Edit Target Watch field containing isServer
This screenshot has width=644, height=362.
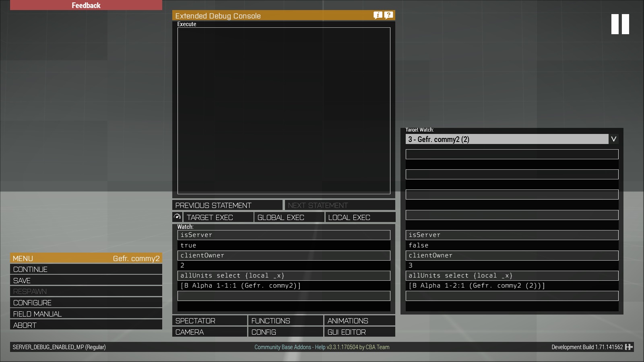pos(512,235)
